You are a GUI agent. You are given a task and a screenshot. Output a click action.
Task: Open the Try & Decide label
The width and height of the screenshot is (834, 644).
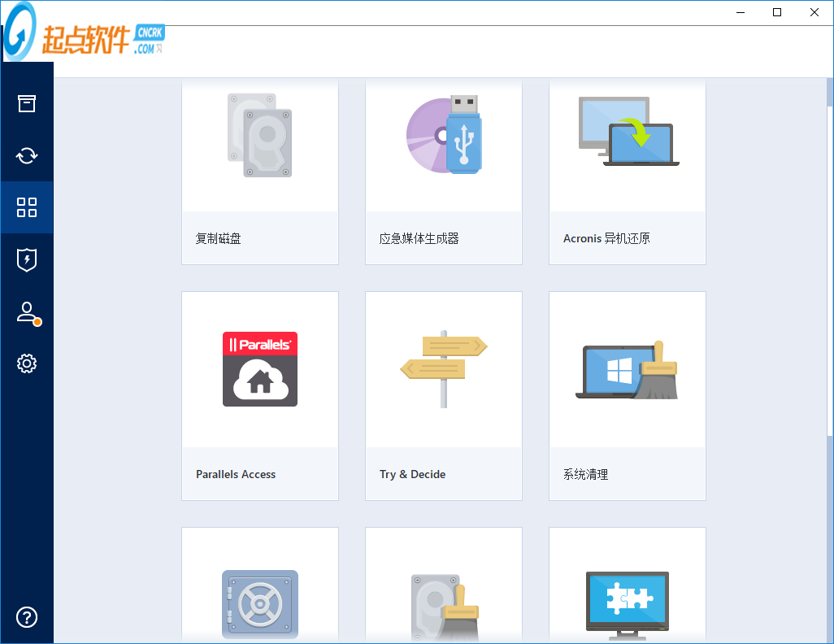412,474
